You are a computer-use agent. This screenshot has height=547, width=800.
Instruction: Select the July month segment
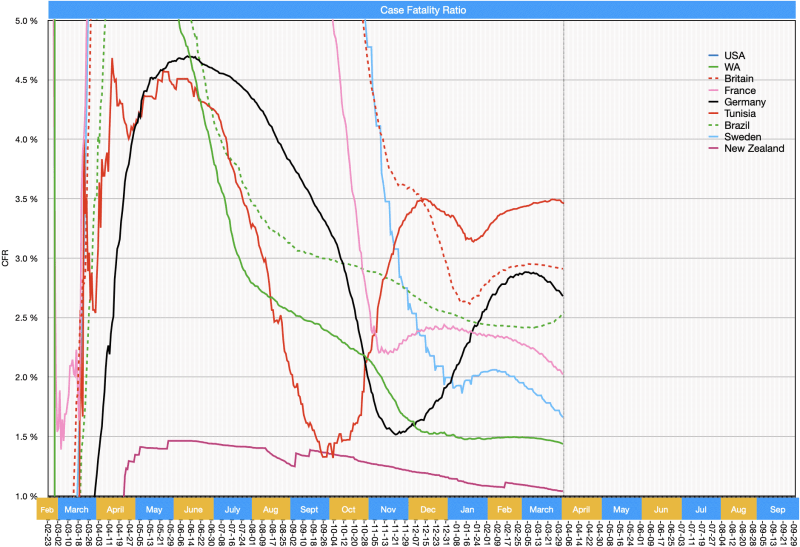pyautogui.click(x=232, y=507)
